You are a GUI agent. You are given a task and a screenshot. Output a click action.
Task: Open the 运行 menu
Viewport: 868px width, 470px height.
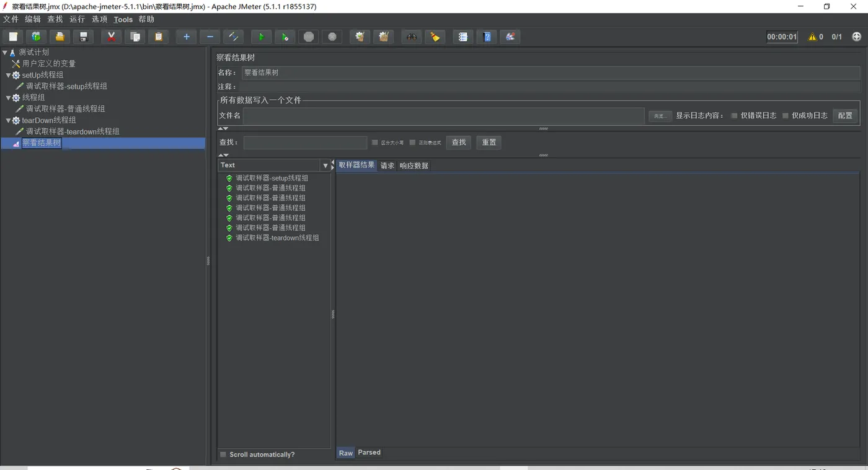pos(77,19)
